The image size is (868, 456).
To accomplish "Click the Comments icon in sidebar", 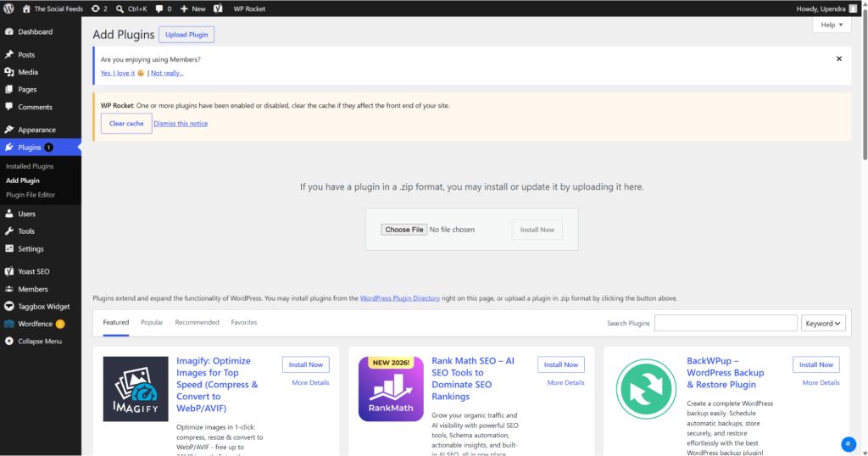I will 8,106.
